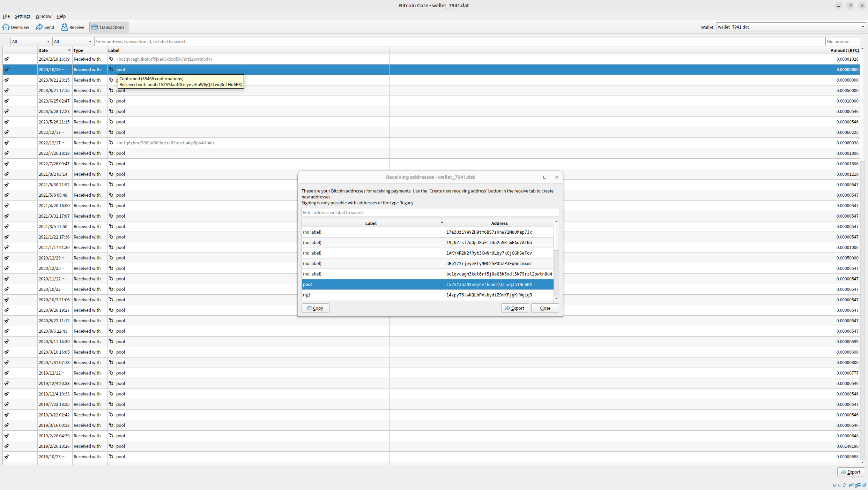Sort by the Amount (BTC) column header
This screenshot has height=490, width=868.
(x=624, y=50)
